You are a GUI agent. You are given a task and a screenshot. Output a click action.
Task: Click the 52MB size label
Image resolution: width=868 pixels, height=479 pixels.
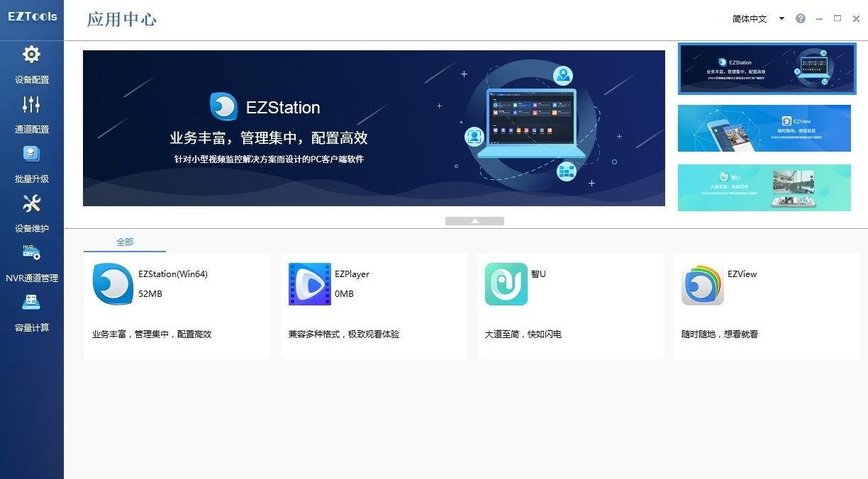coord(150,294)
